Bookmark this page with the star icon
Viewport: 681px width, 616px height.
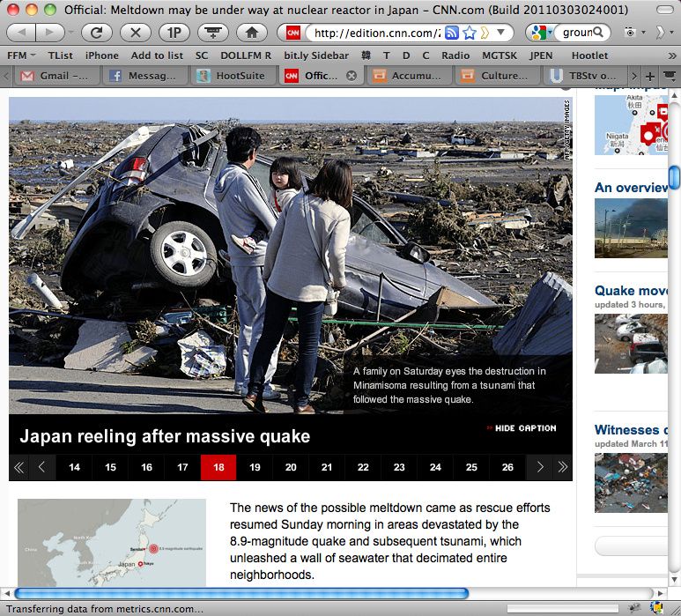point(470,33)
